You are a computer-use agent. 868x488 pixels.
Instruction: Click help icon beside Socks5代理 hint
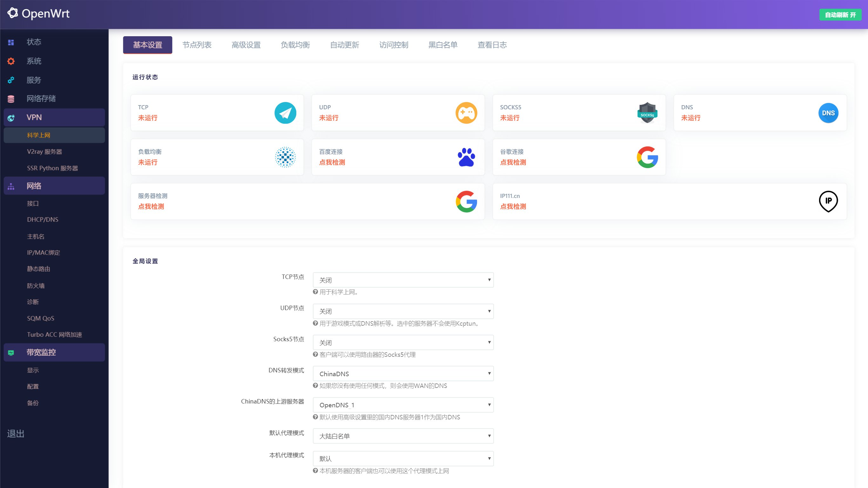point(315,354)
